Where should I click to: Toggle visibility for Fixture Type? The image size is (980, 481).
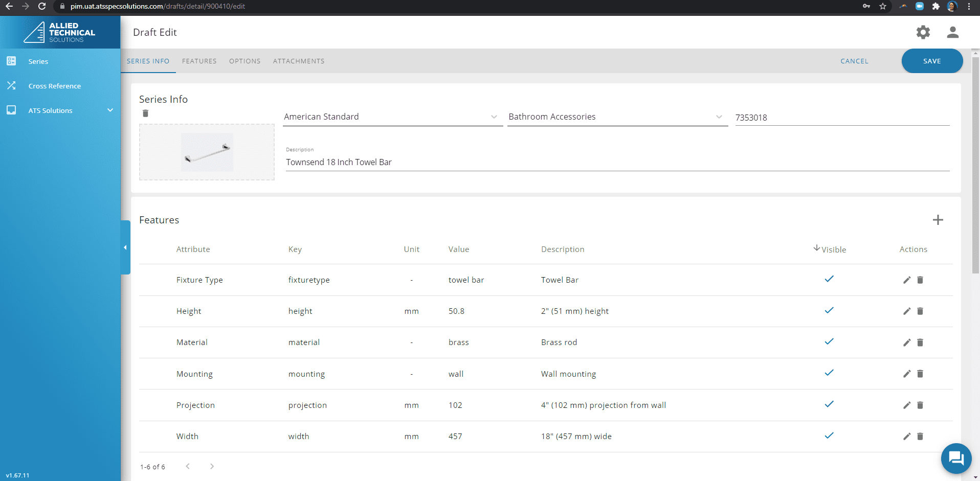[829, 279]
